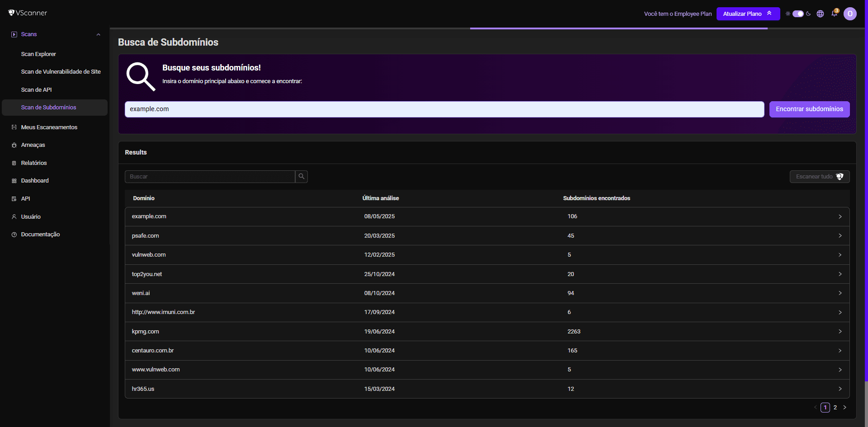Click the next page arrow
Screen dimensions: 868x427
click(x=844, y=408)
